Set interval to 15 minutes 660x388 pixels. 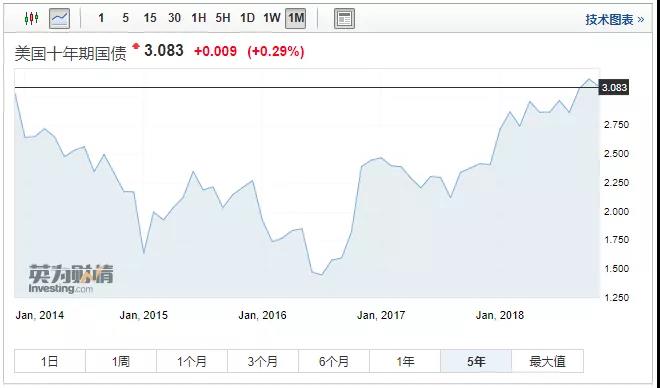(x=149, y=18)
